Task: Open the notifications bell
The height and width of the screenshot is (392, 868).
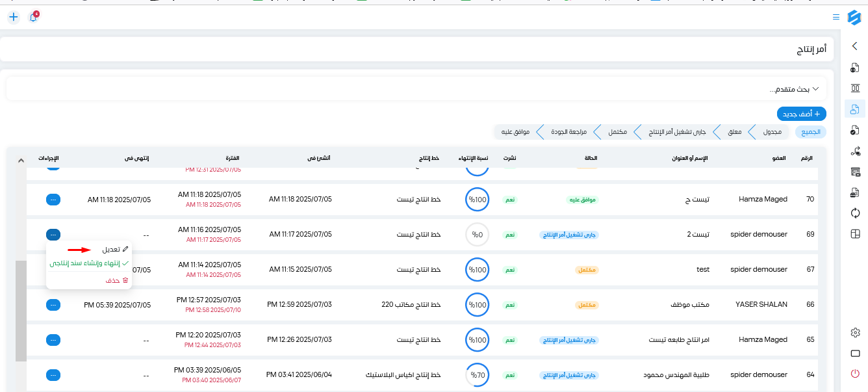Action: point(33,17)
